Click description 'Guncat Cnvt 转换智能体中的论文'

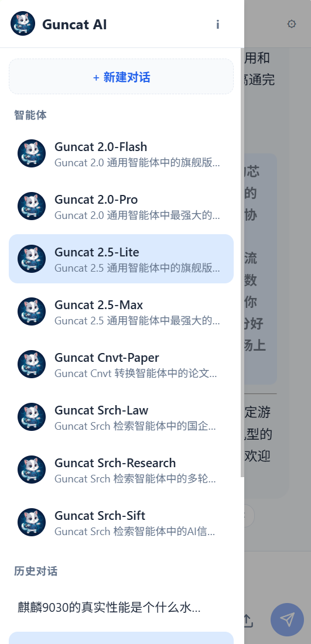coord(136,374)
